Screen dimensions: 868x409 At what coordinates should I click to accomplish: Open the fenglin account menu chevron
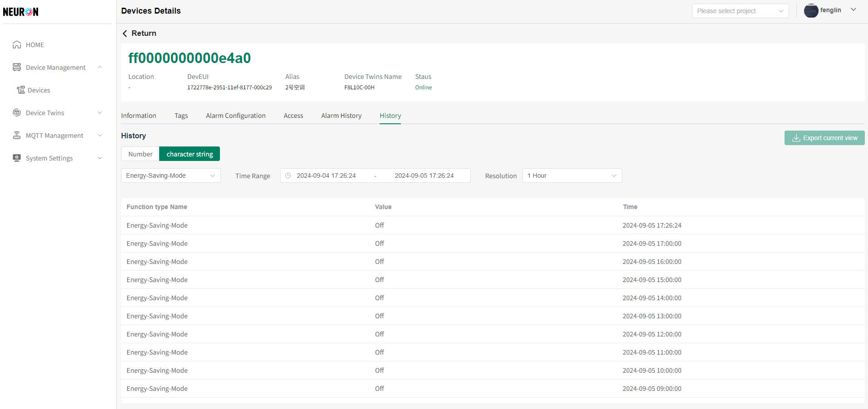[853, 10]
